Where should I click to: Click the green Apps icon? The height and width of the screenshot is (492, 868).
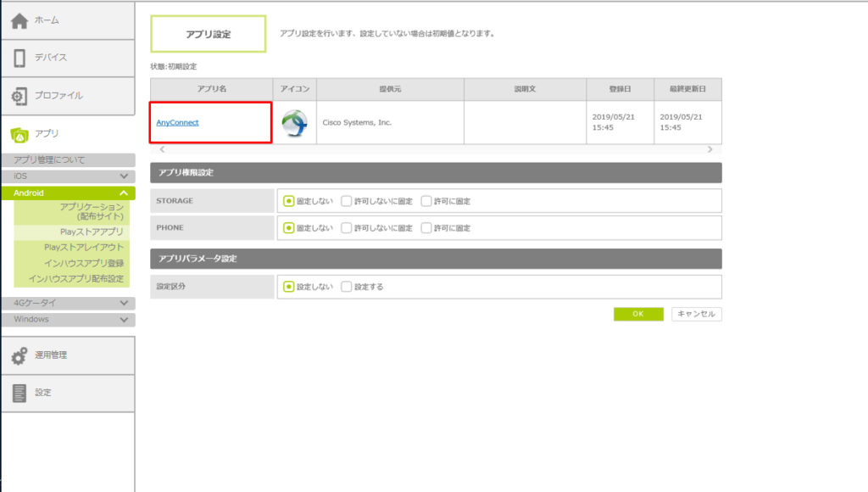[19, 134]
